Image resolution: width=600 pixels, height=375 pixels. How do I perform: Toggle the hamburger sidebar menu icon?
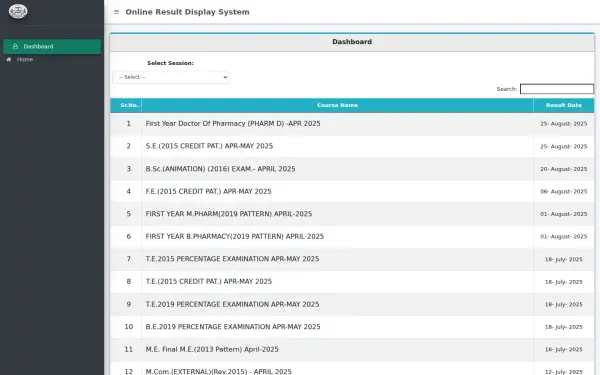pyautogui.click(x=116, y=12)
